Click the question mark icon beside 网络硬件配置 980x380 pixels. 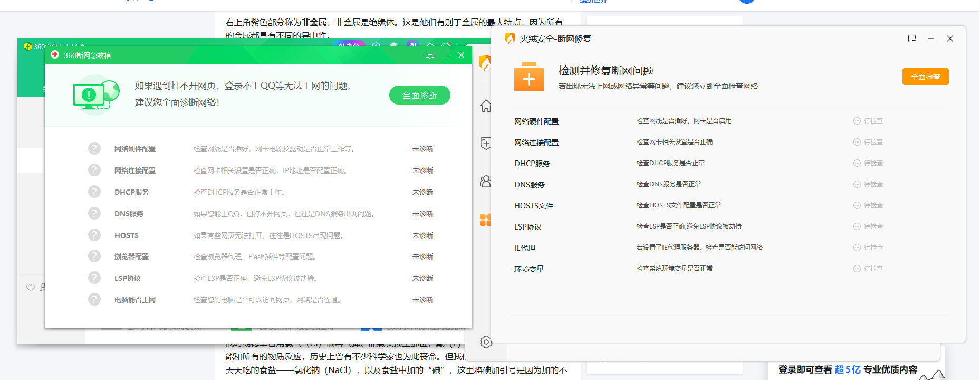tap(94, 149)
